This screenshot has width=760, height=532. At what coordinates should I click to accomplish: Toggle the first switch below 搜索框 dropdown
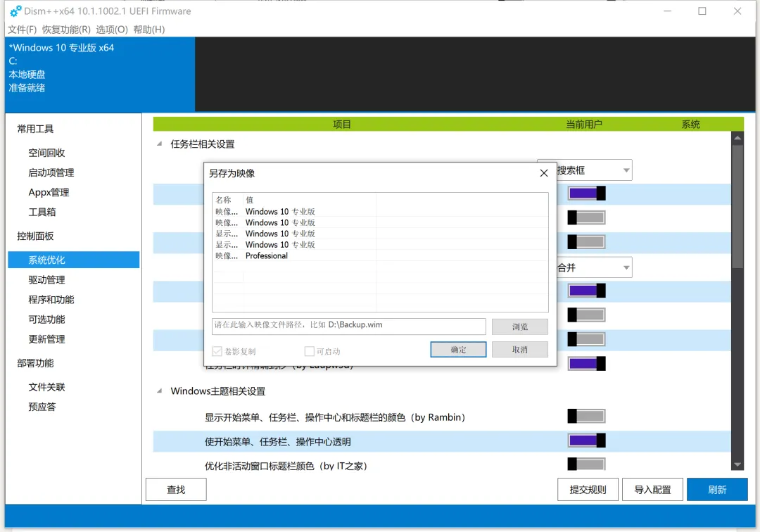pos(586,194)
